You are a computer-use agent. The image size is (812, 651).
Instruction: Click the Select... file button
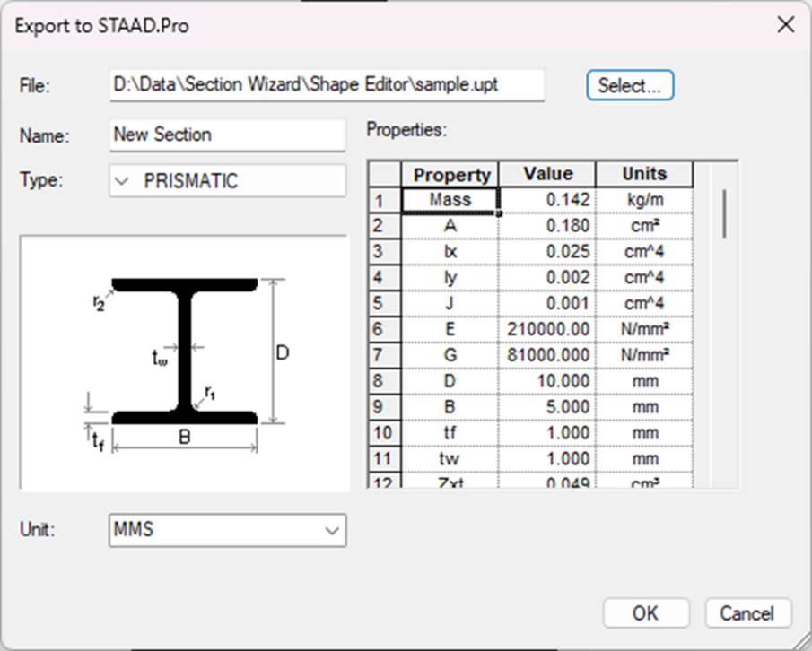[x=630, y=85]
